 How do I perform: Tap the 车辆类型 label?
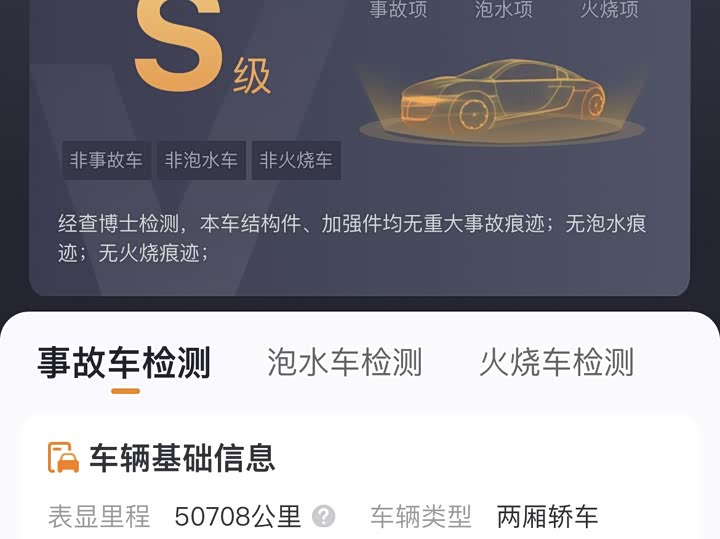(421, 517)
